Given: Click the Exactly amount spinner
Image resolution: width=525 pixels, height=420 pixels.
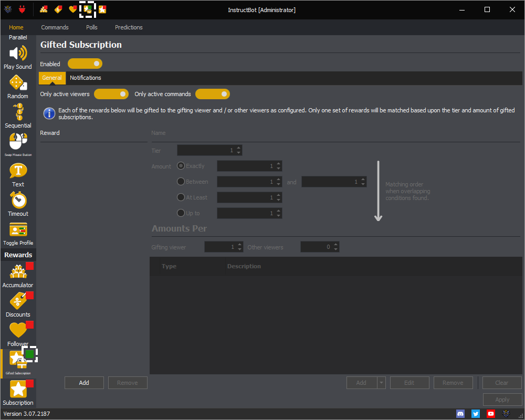Looking at the screenshot, I should click(x=249, y=166).
